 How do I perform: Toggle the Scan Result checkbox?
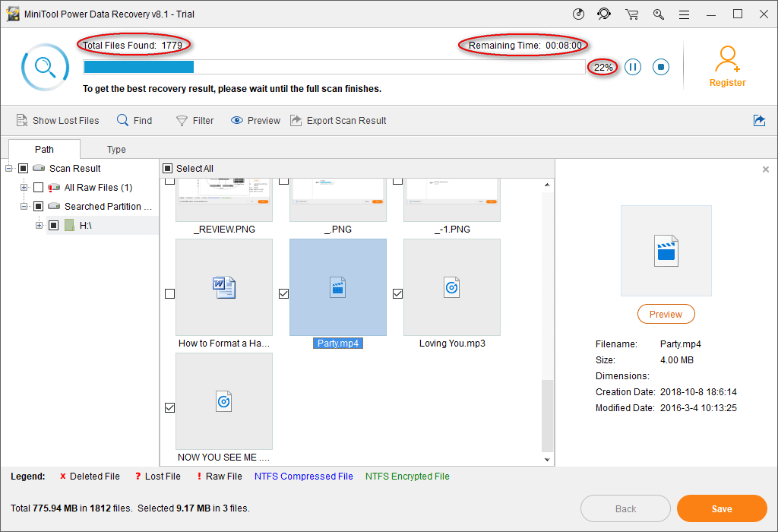click(x=23, y=168)
